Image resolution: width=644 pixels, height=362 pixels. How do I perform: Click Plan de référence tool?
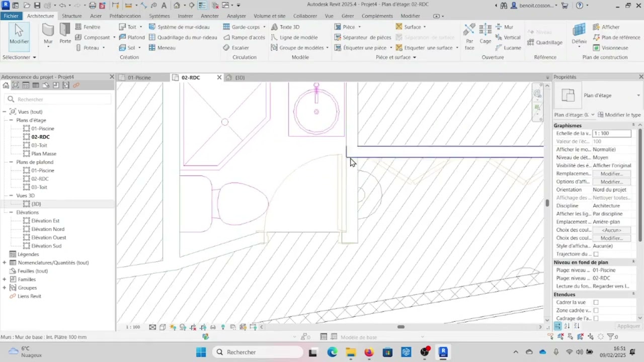(616, 37)
